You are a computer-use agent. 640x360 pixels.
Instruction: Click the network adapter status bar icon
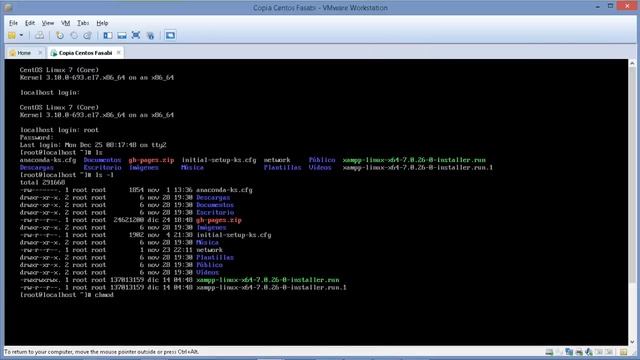point(569,352)
